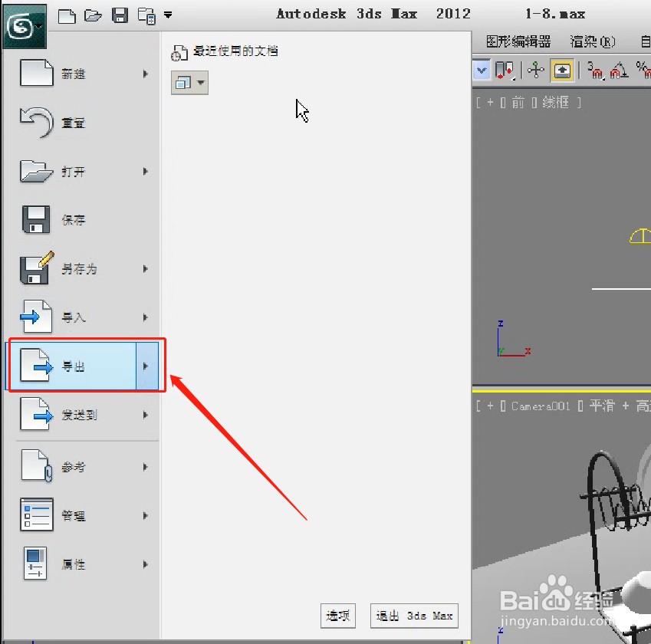The width and height of the screenshot is (651, 644).
Task: Select the 新建 menu entry
Action: [x=81, y=74]
